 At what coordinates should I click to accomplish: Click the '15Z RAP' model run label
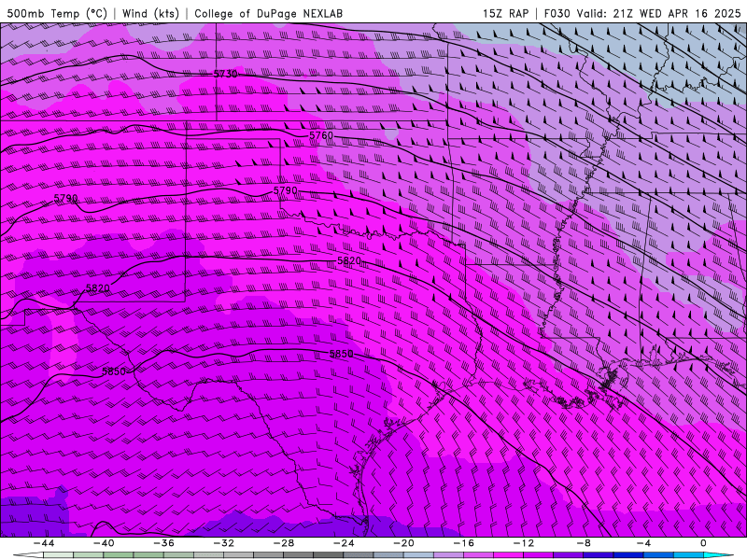[x=505, y=13]
